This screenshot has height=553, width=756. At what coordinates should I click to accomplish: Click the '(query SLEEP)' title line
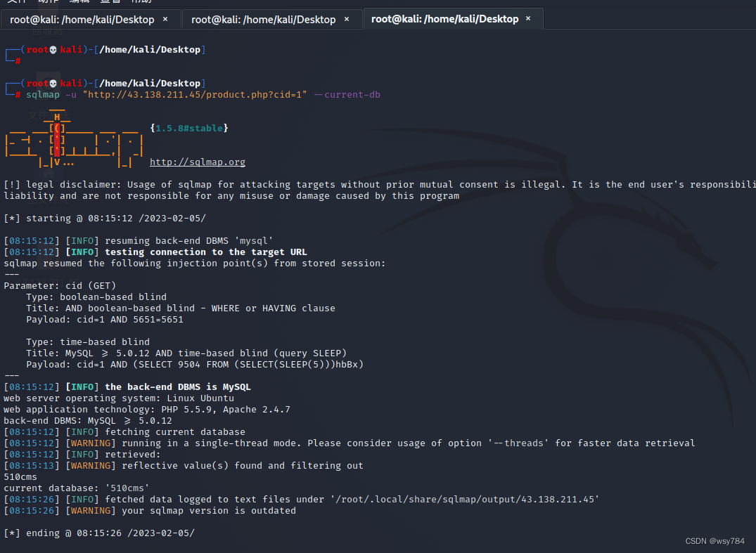(186, 353)
